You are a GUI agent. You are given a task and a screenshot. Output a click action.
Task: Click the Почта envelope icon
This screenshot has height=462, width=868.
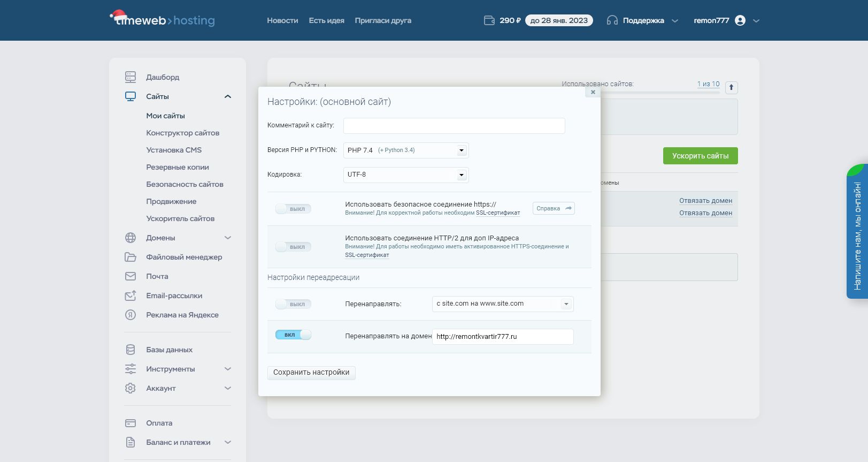click(x=130, y=276)
